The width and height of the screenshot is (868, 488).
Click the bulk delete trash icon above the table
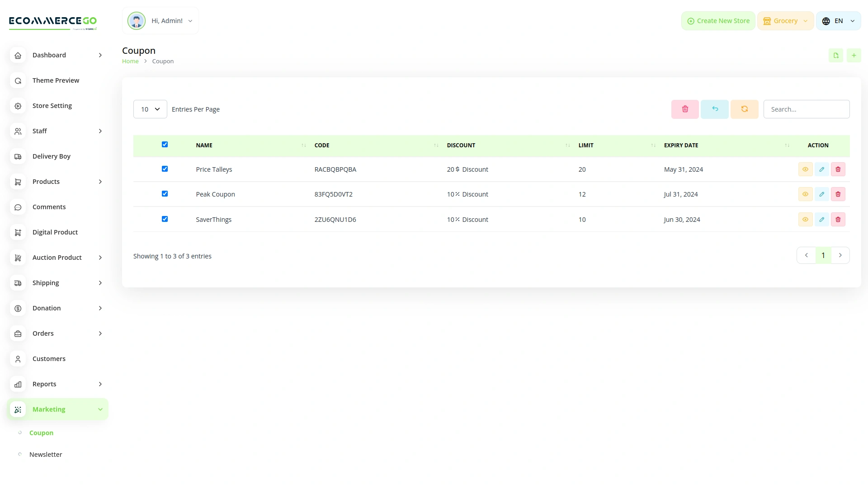pyautogui.click(x=684, y=109)
